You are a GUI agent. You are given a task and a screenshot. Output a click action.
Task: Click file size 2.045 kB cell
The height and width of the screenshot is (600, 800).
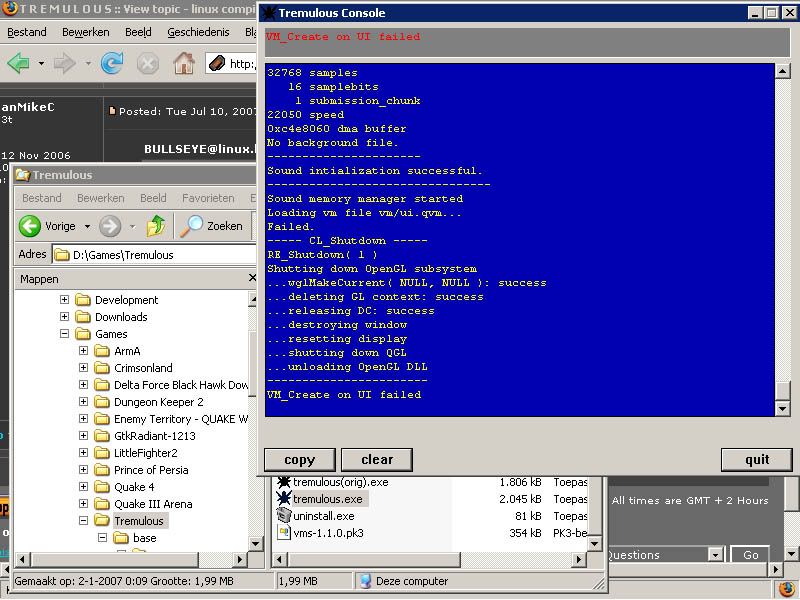tap(520, 499)
